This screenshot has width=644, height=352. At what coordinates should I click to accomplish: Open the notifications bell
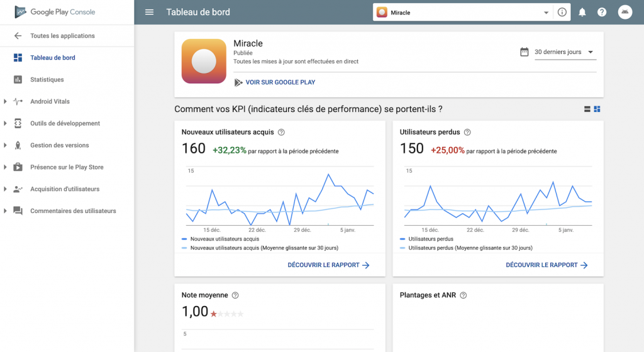tap(582, 13)
